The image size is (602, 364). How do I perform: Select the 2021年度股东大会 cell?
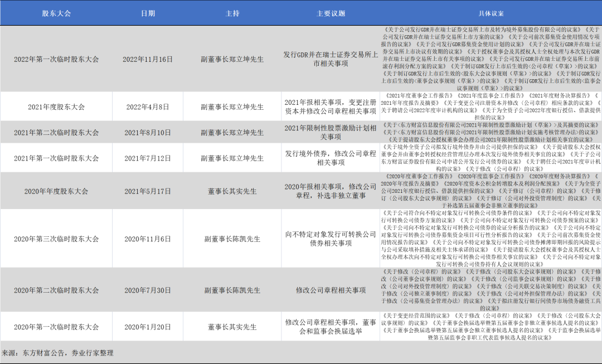tap(56, 106)
